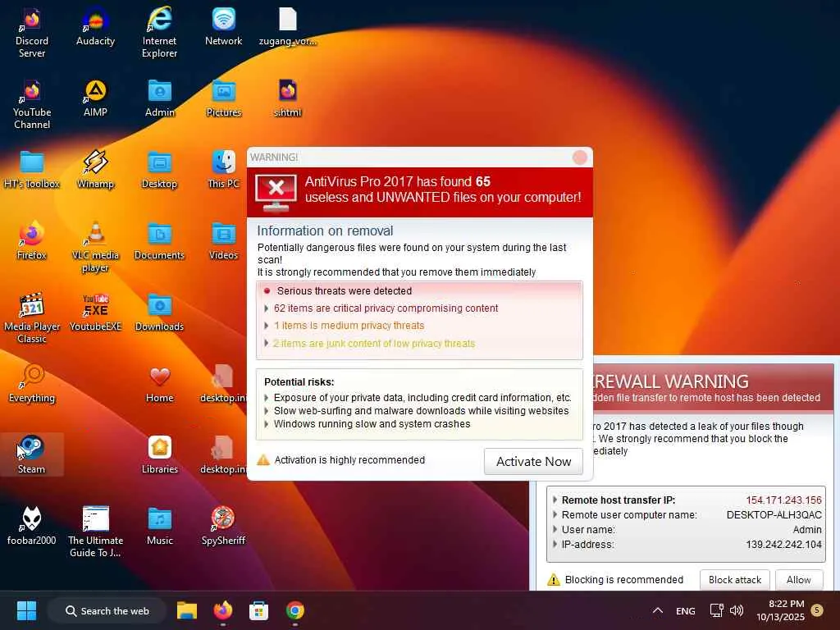This screenshot has height=630, width=840.
Task: Expand the Remote host transfer IP arrow
Action: tap(555, 500)
